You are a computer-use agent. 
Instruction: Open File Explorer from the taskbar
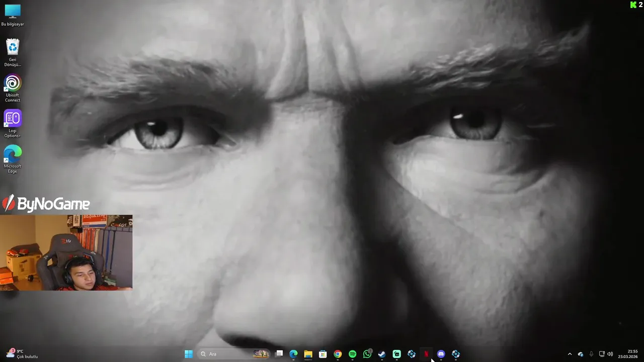tap(308, 354)
